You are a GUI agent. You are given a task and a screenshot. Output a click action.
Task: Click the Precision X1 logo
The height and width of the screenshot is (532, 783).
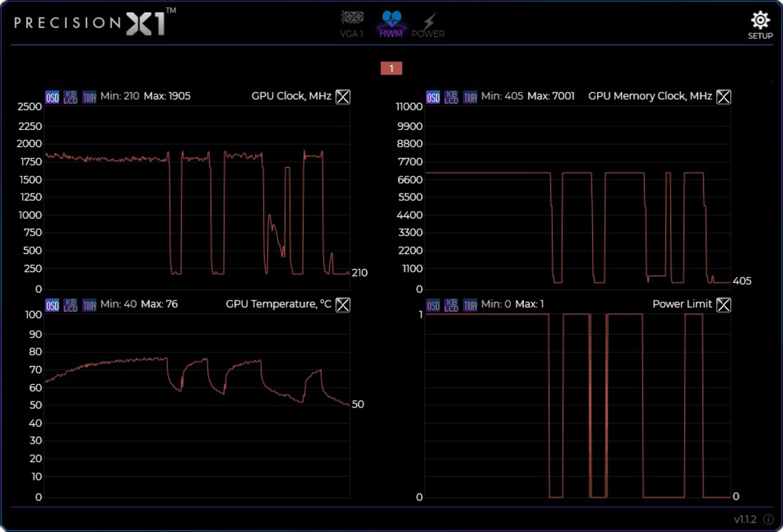95,23
